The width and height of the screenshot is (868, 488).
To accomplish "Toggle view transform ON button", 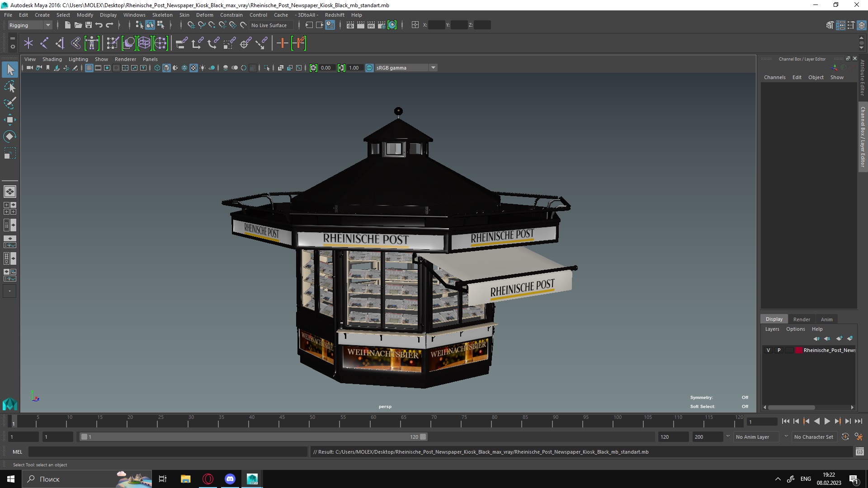I will [x=369, y=68].
